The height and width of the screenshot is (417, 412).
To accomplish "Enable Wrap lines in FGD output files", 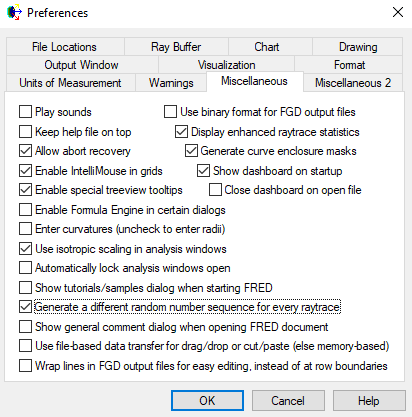I will click(25, 366).
